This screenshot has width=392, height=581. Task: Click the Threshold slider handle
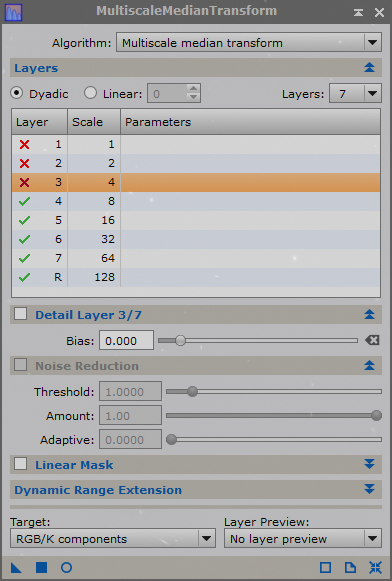click(192, 391)
